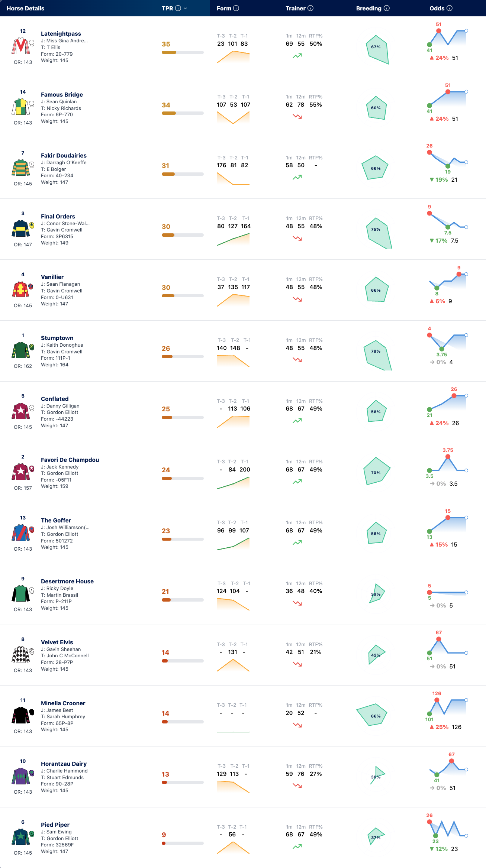The image size is (486, 868).
Task: Open the Minella Crooner horse link
Action: click(63, 703)
